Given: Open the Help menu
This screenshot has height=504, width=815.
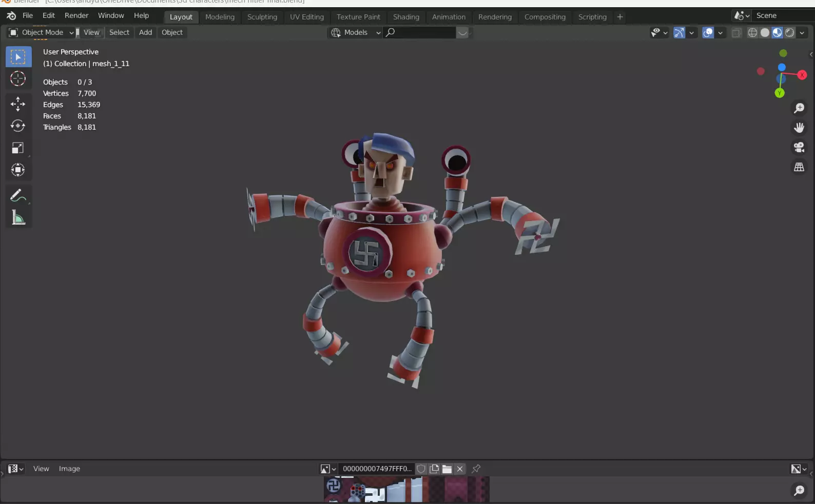Looking at the screenshot, I should (141, 15).
